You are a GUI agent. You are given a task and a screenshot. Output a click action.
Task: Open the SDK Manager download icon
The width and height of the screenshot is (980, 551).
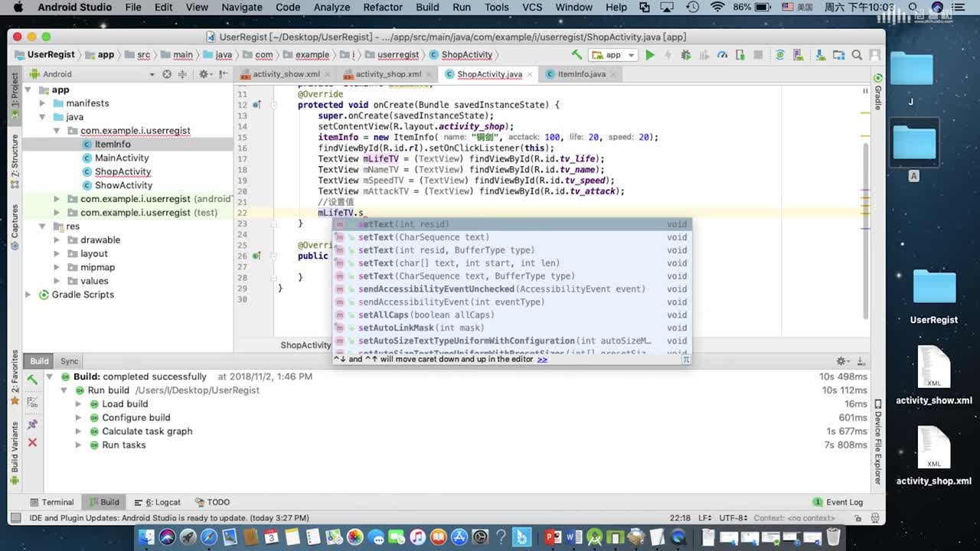coord(818,55)
